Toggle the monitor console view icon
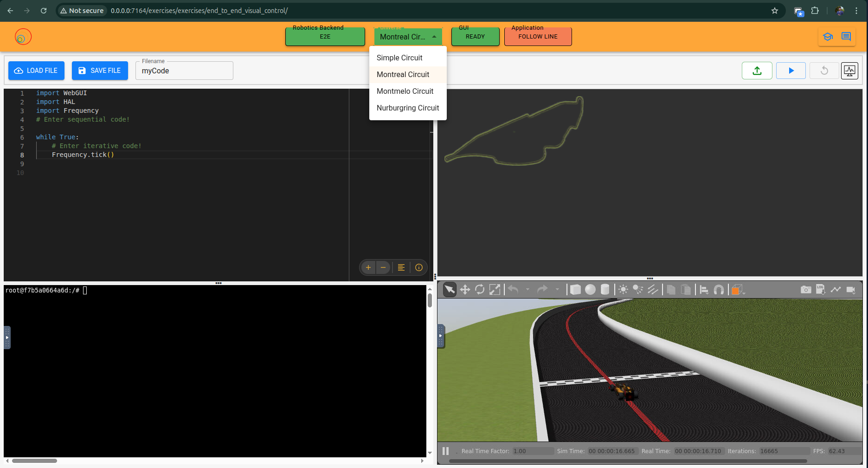Image resolution: width=868 pixels, height=468 pixels. pos(849,71)
